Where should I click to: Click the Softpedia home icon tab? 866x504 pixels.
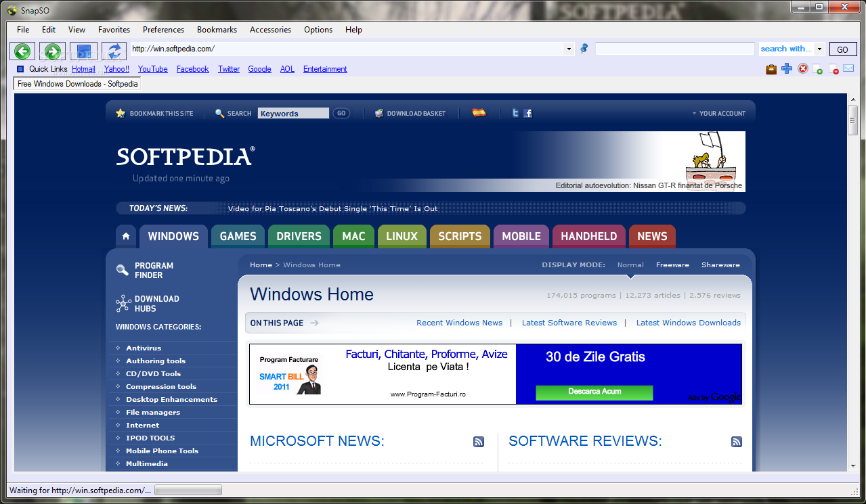[x=125, y=236]
